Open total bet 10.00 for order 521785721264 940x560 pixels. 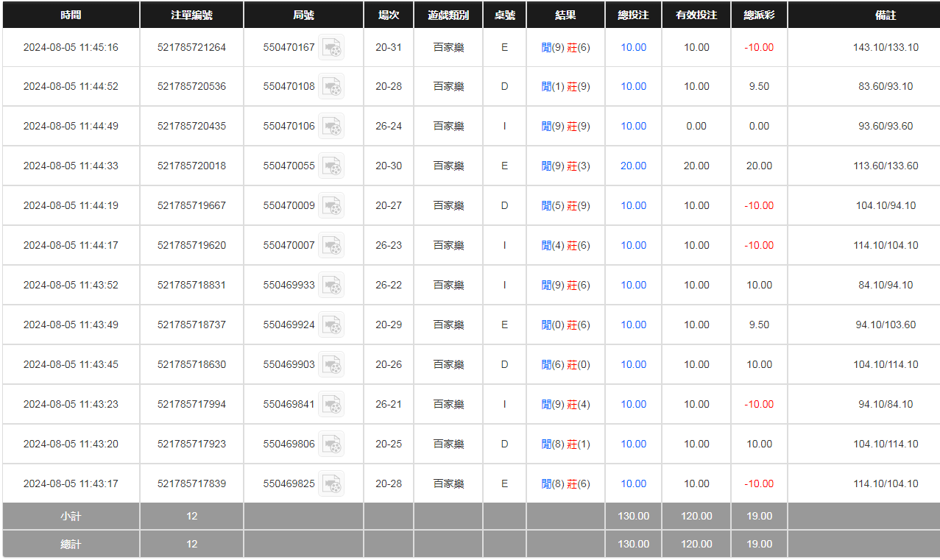click(x=633, y=48)
